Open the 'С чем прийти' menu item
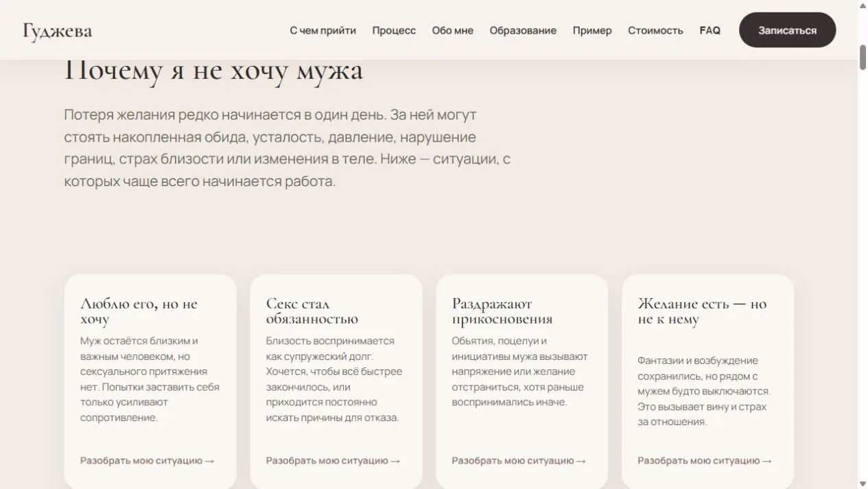 pos(322,30)
